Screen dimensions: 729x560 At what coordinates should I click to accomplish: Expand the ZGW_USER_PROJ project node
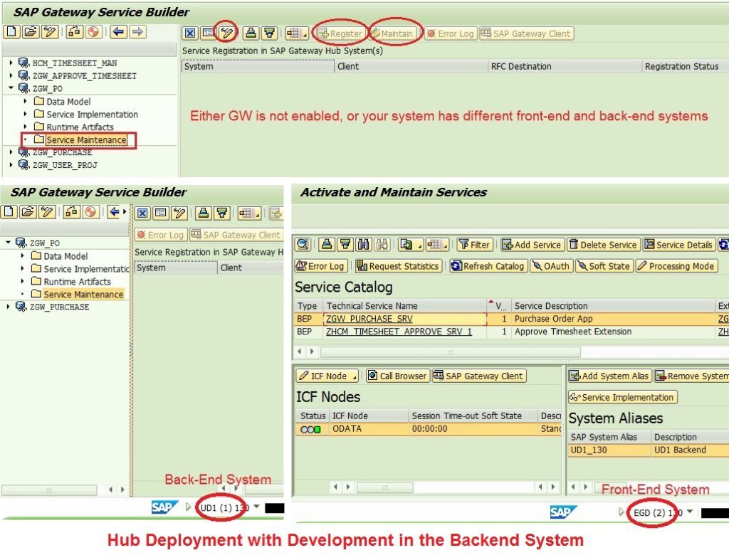pos(11,164)
